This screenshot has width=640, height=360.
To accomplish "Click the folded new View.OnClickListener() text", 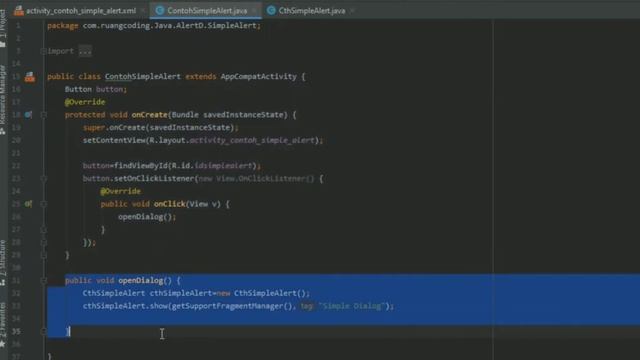I will [x=256, y=179].
